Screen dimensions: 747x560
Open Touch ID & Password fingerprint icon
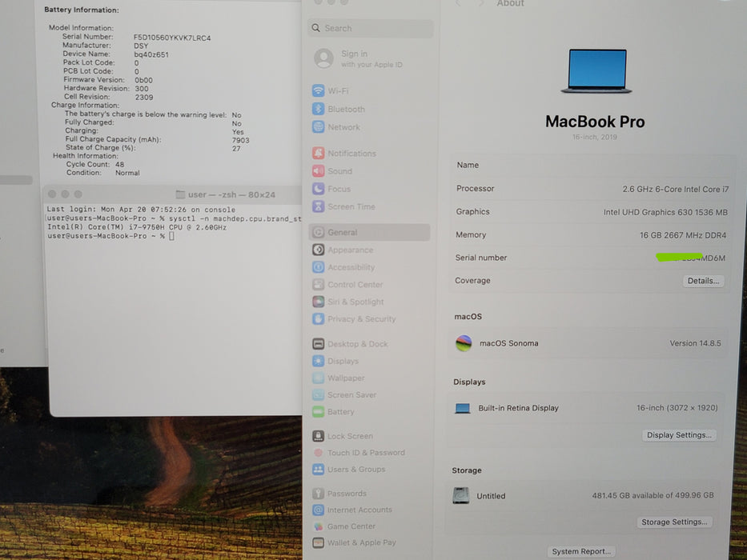[x=318, y=452]
